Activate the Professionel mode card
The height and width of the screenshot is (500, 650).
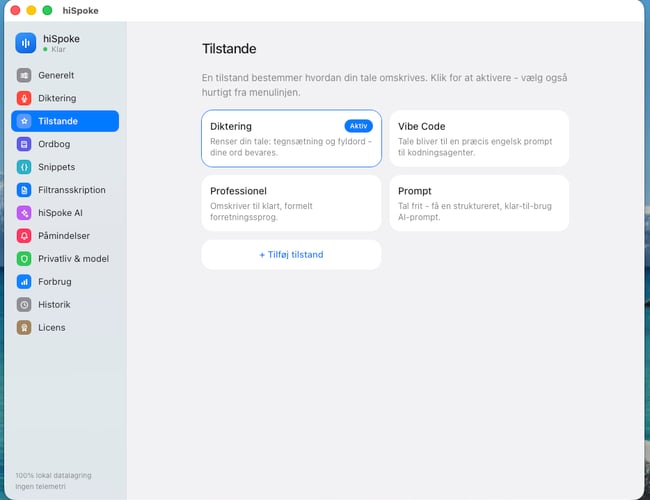point(291,203)
